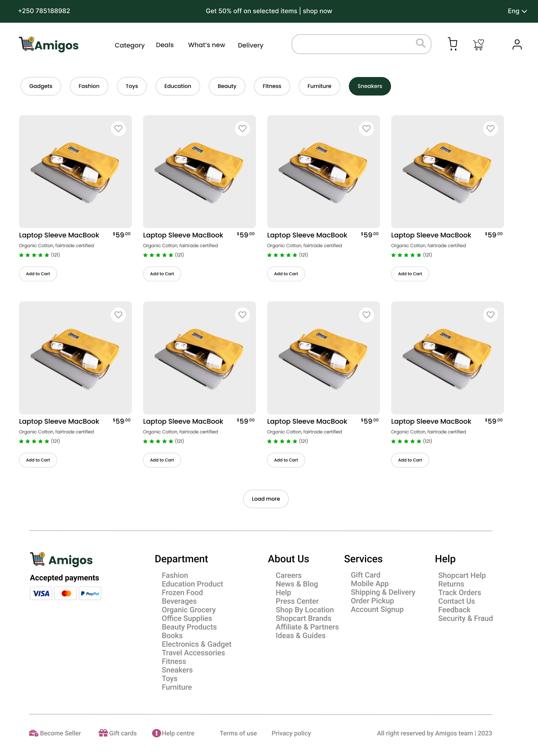The image size is (538, 756).
Task: Select the Gadgets category tab
Action: [41, 86]
